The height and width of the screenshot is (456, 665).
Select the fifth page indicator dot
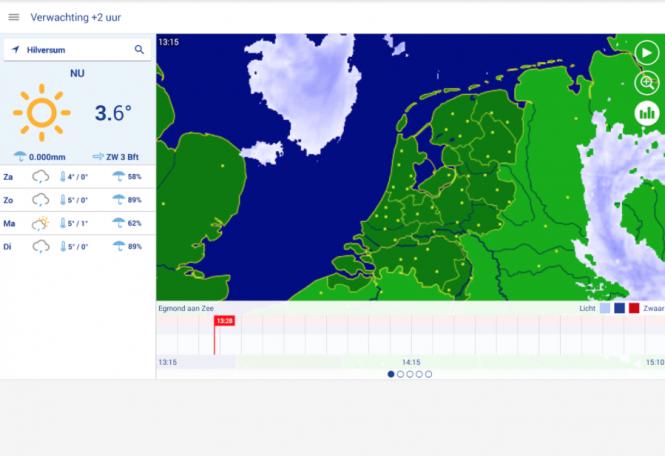tap(428, 374)
